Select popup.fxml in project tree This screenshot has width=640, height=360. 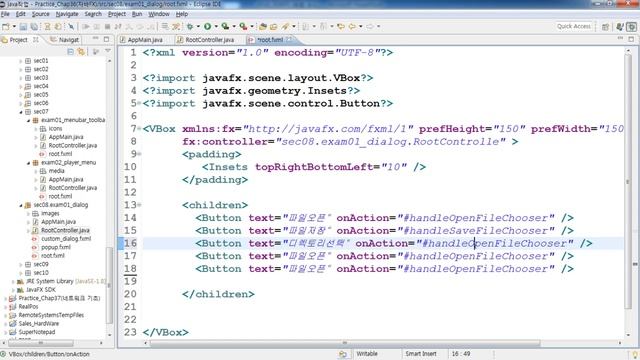[x=56, y=247]
